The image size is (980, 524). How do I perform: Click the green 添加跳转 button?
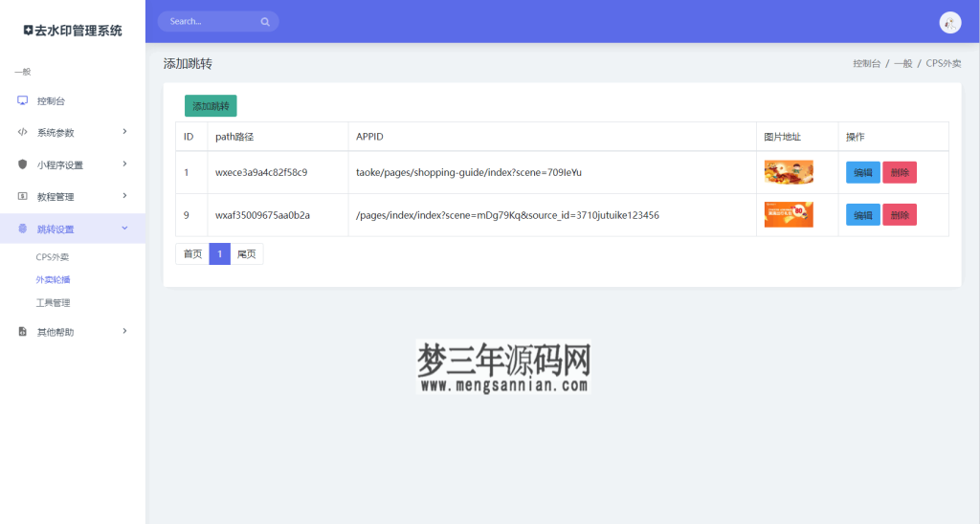pos(211,106)
